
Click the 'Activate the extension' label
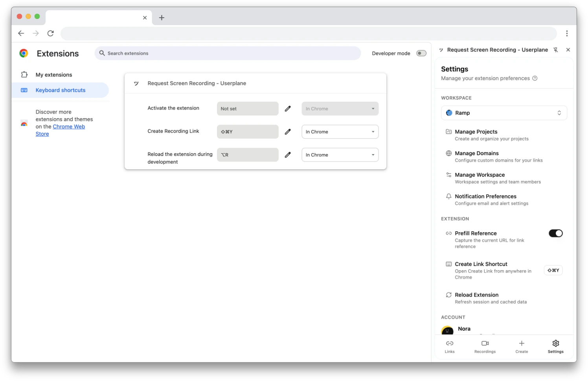tap(173, 108)
